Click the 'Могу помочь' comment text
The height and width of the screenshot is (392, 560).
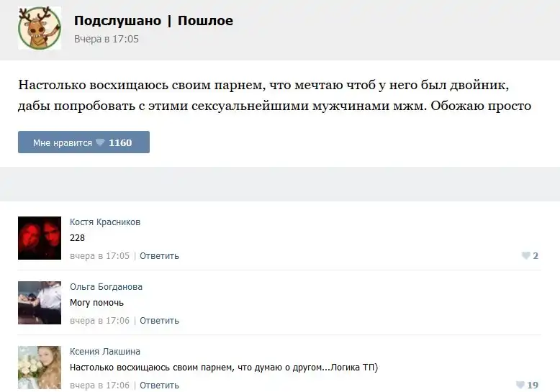[x=96, y=303]
